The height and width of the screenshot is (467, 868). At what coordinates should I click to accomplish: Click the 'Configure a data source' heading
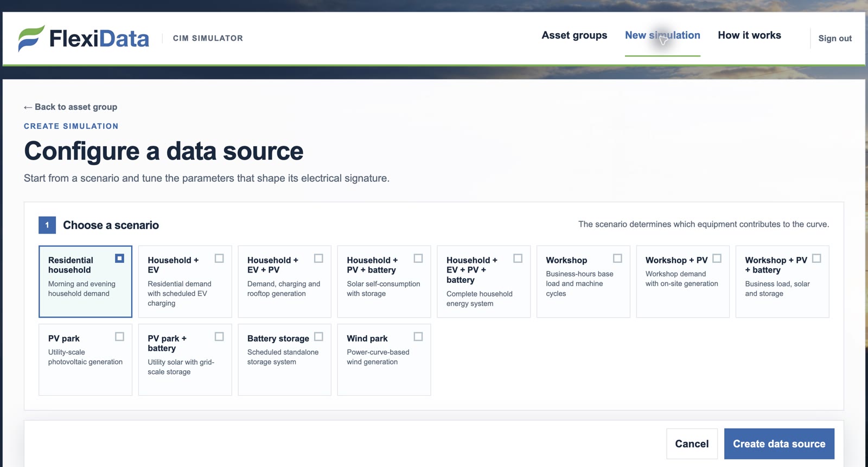pyautogui.click(x=163, y=151)
